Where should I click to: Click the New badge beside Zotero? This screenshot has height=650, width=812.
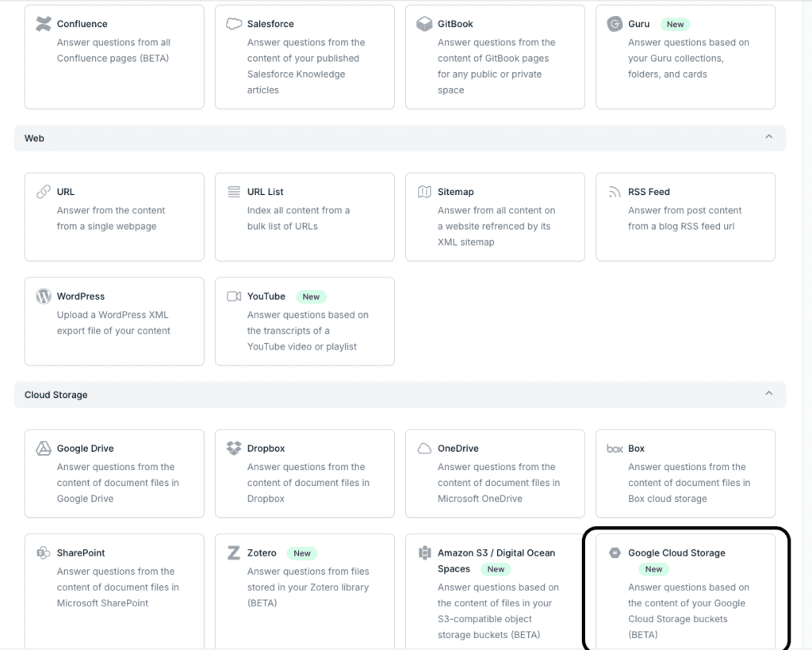pos(302,553)
